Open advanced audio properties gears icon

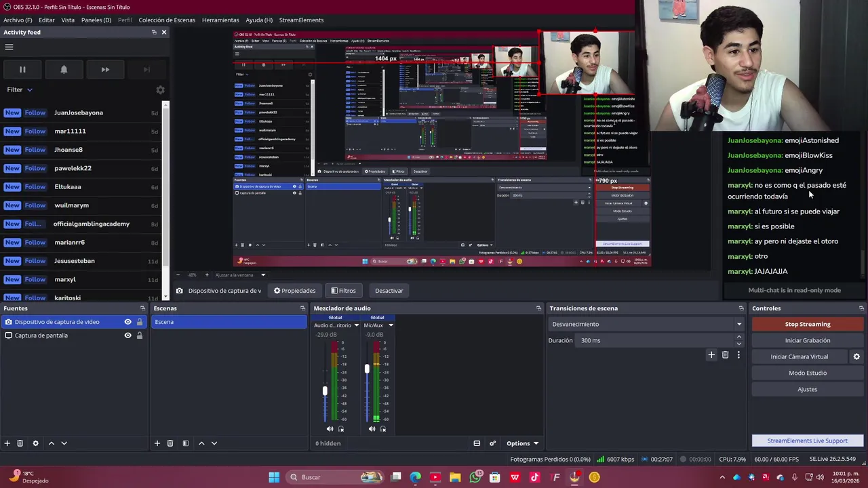493,443
